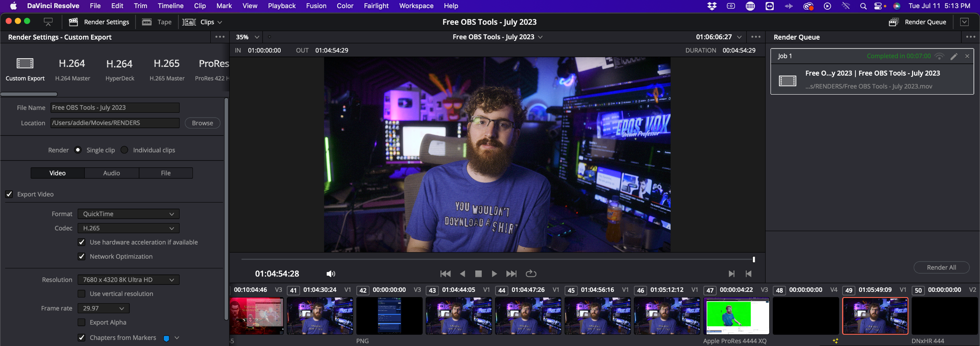The width and height of the screenshot is (980, 346).
Task: Click the Dropbox menu bar icon
Action: tap(712, 6)
